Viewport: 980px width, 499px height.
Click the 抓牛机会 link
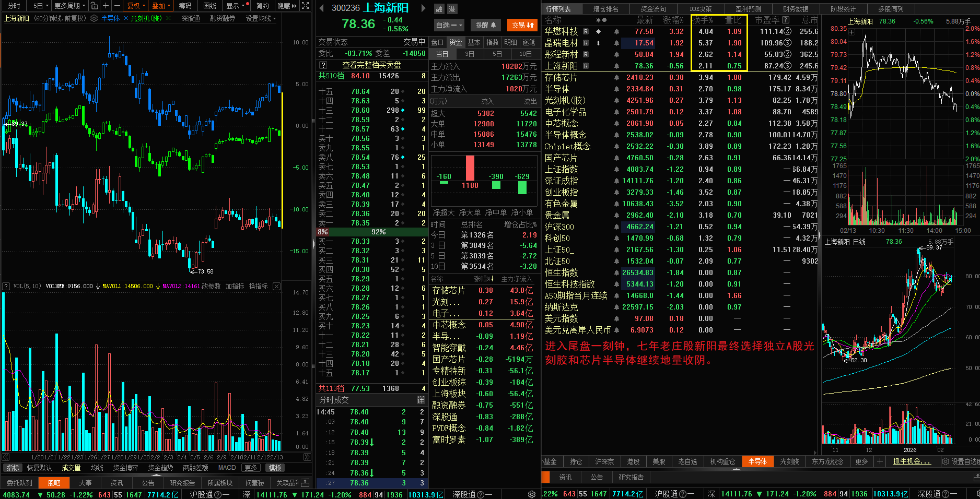click(x=912, y=461)
